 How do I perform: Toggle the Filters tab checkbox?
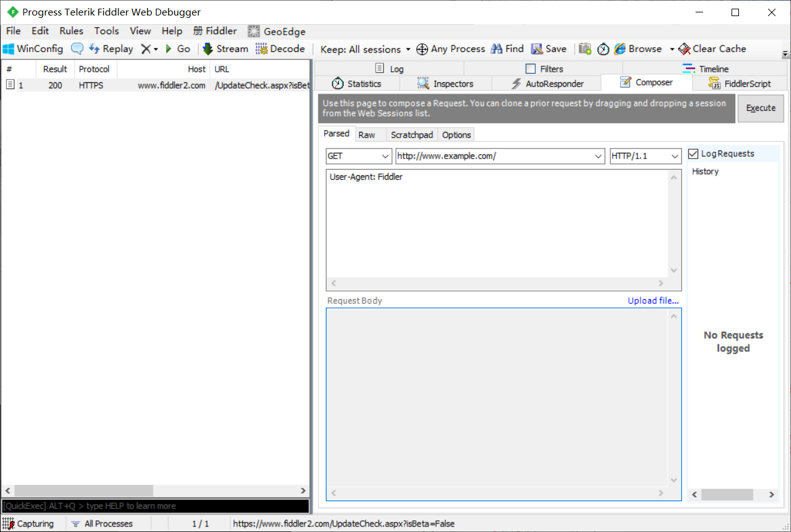pyautogui.click(x=530, y=69)
